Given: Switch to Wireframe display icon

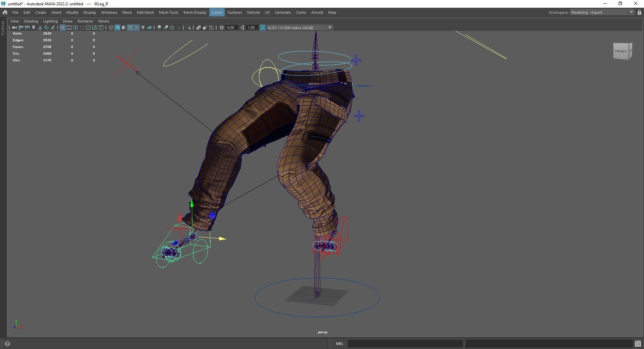Looking at the screenshot, I should pyautogui.click(x=111, y=28).
